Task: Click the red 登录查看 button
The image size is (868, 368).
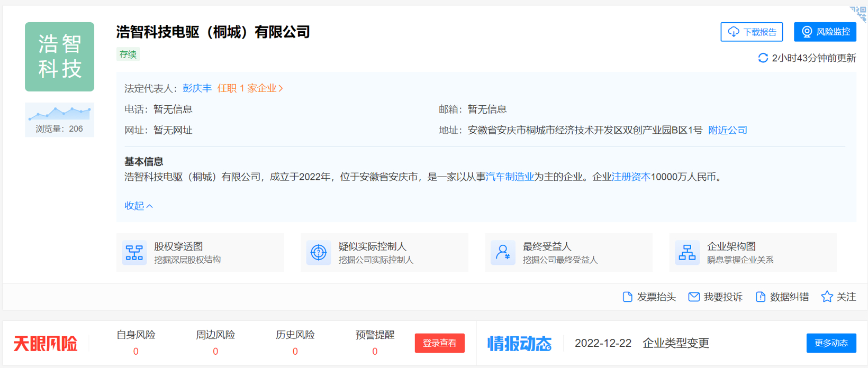Action: 439,343
